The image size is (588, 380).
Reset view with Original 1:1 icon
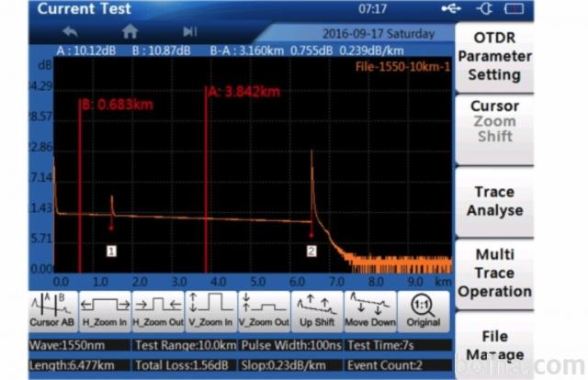424,311
